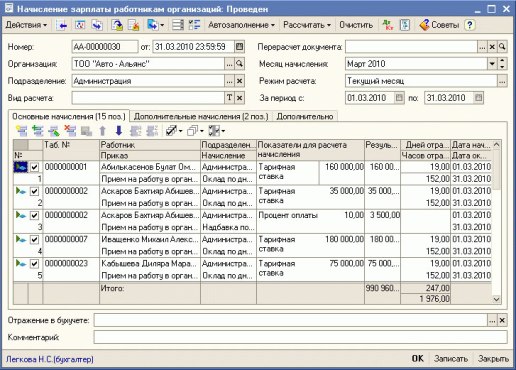The width and height of the screenshot is (516, 370).
Task: Switch to Дополнительные начисления tab
Action: coord(201,116)
